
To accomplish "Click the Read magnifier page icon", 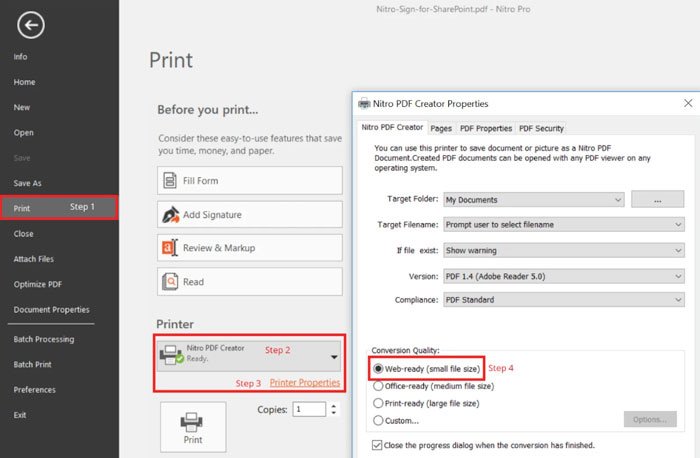I will tap(170, 281).
